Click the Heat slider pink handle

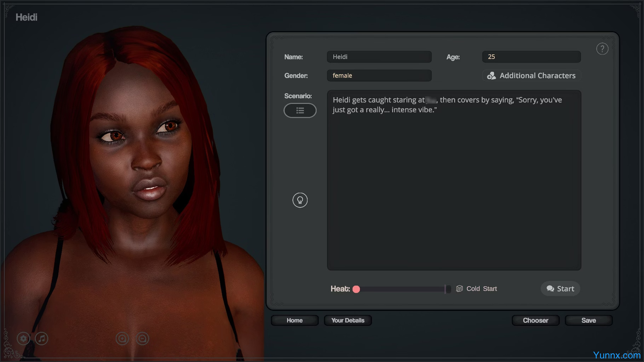click(x=356, y=289)
